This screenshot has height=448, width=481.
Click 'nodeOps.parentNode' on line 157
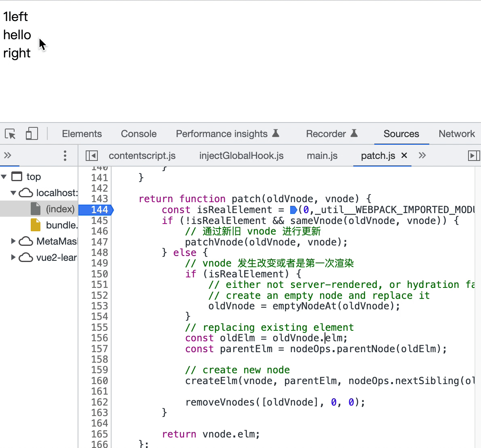pos(342,349)
